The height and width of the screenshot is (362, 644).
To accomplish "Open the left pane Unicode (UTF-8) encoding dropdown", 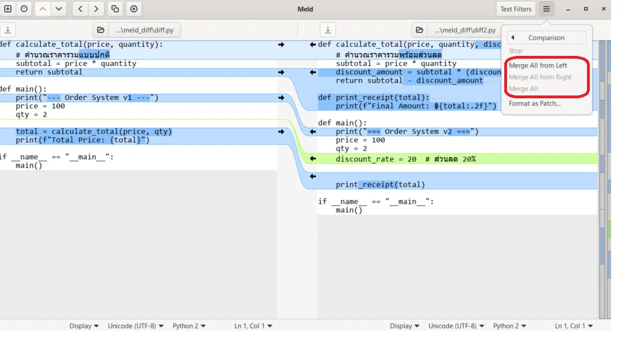I will (x=135, y=326).
